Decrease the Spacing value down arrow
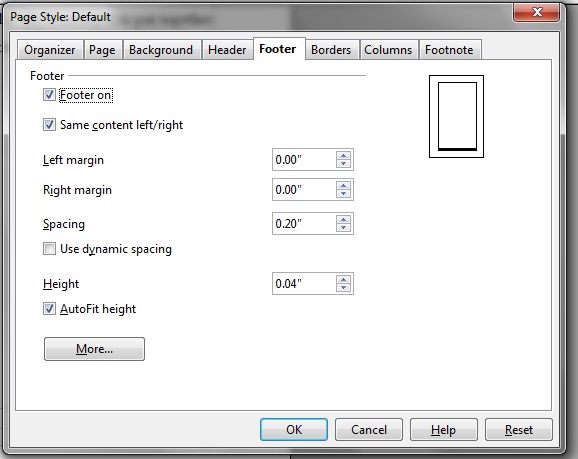 (343, 227)
